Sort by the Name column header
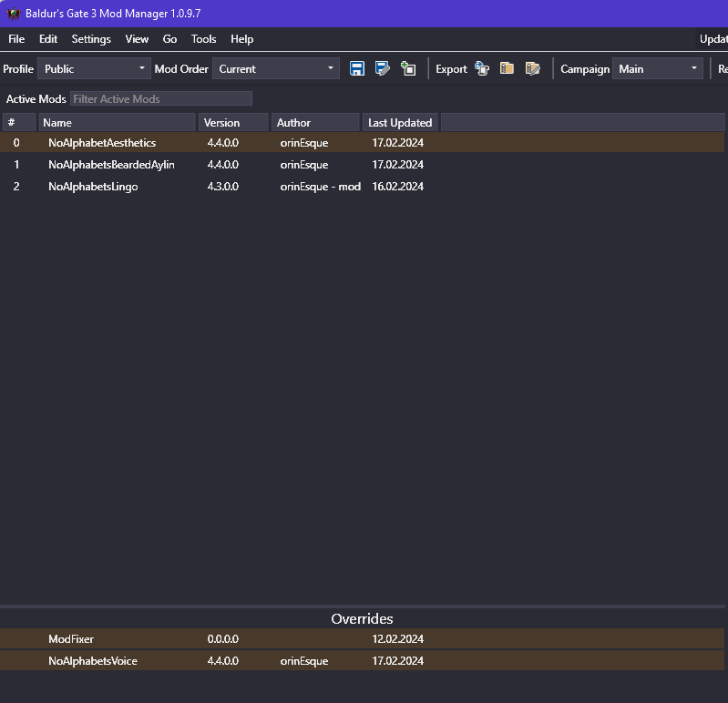Viewport: 728px width, 703px height. tap(117, 123)
